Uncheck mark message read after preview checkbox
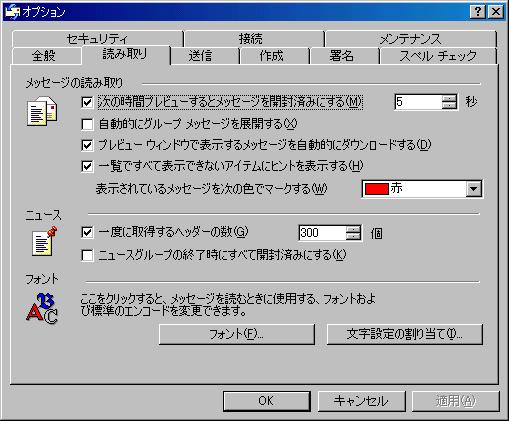509x421 pixels. (x=87, y=102)
